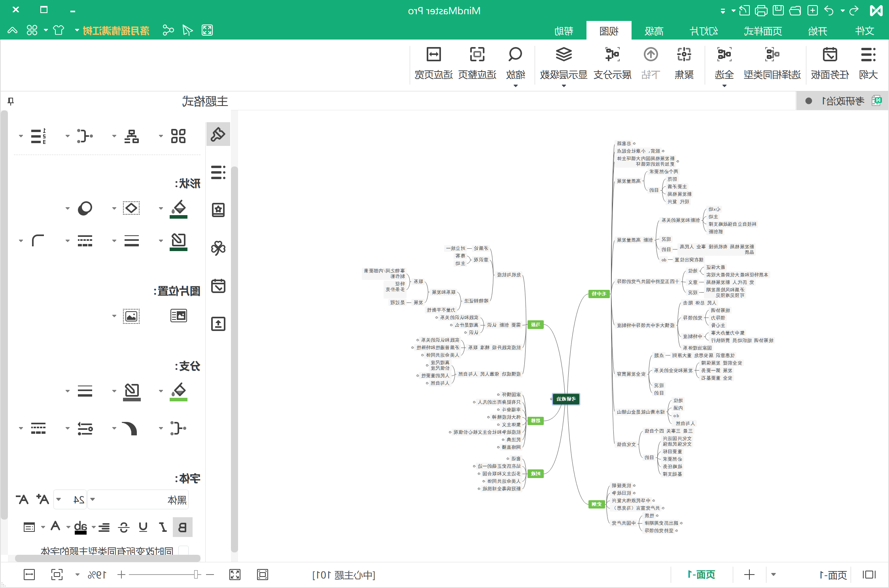Click the floppy-disk Save icon
Screen dimensions: 889x588
click(778, 10)
